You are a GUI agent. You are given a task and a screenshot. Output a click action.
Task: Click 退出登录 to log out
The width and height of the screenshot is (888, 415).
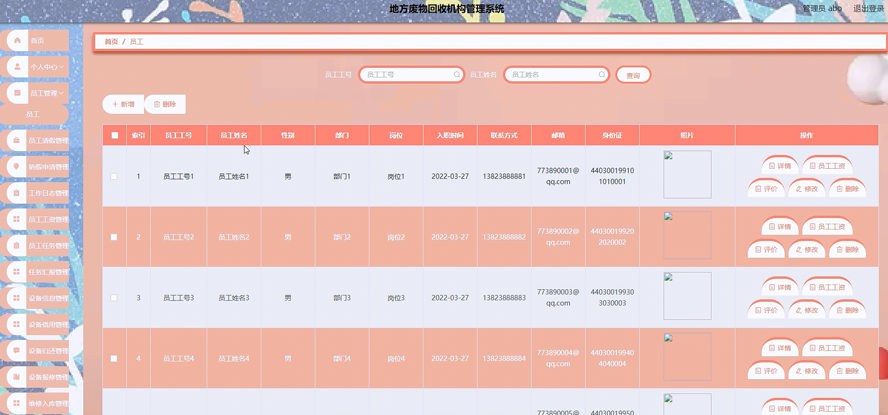(x=869, y=8)
